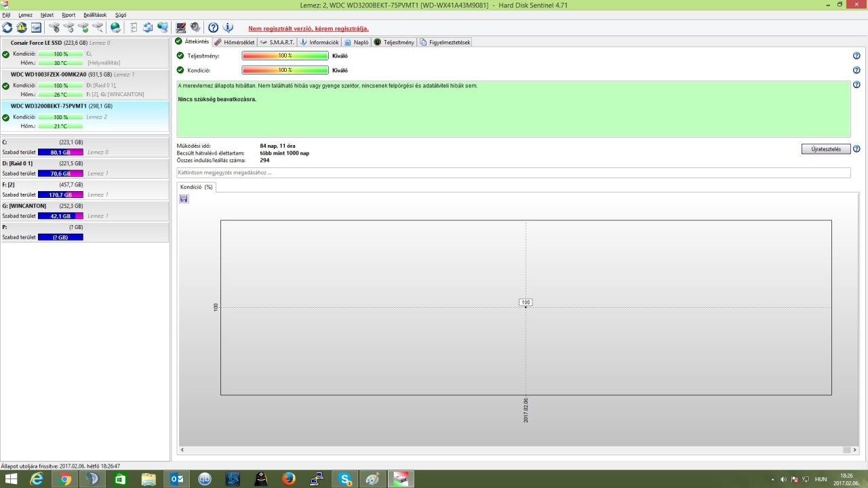Screen dimensions: 868x488
Task: Click the status bar last refresh text
Action: 61,466
